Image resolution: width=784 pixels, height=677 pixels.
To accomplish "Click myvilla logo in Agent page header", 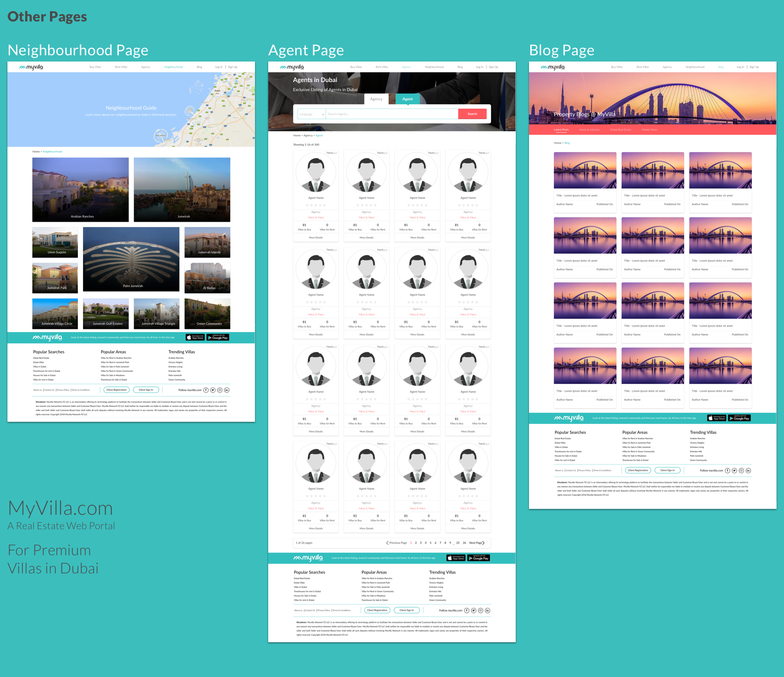I will pos(292,67).
